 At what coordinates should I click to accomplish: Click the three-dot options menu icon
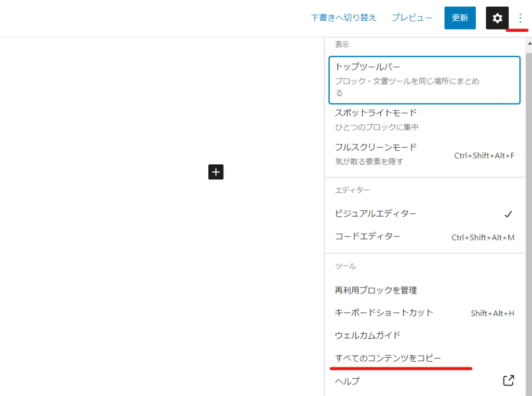pos(520,18)
